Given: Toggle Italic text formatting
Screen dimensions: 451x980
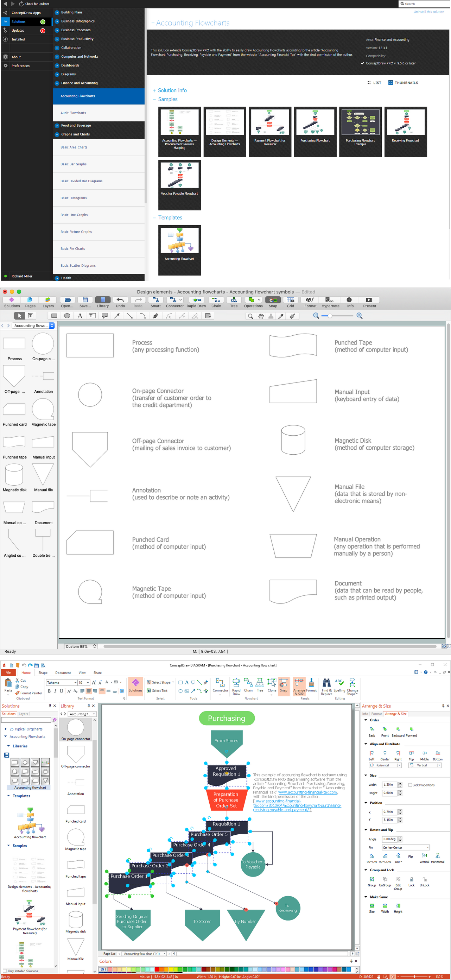Looking at the screenshot, I should point(55,691).
